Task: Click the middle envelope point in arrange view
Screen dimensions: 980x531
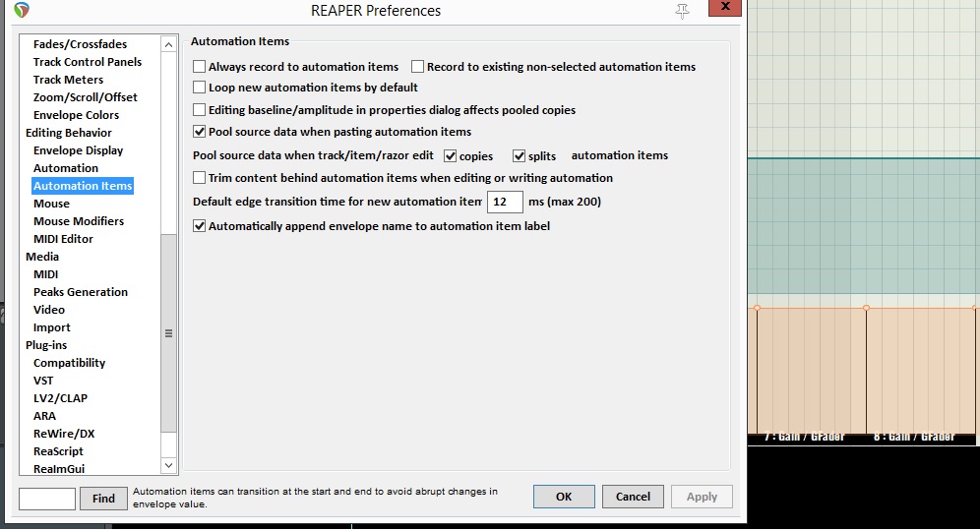Action: click(866, 308)
